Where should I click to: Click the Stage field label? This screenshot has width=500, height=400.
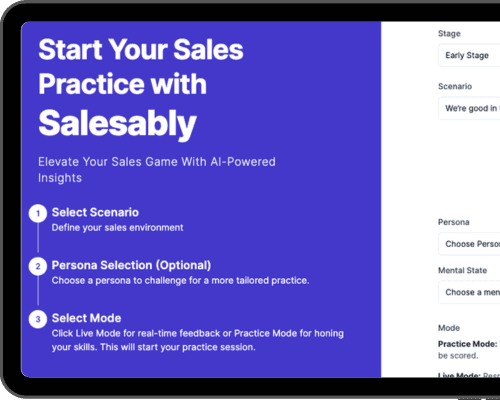click(449, 34)
